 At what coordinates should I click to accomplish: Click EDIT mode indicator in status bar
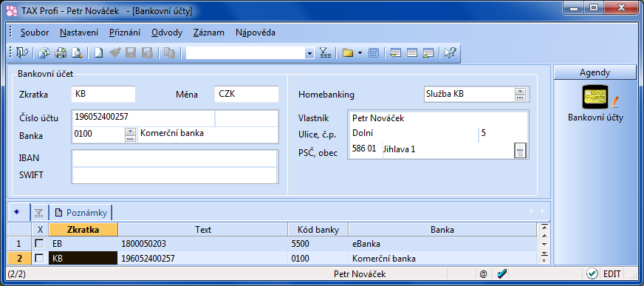point(612,273)
